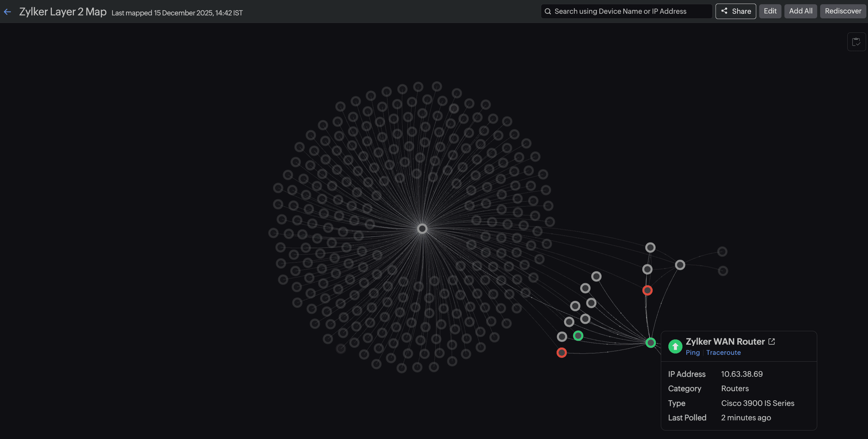This screenshot has height=439, width=868.
Task: Click the Edit button
Action: point(770,11)
